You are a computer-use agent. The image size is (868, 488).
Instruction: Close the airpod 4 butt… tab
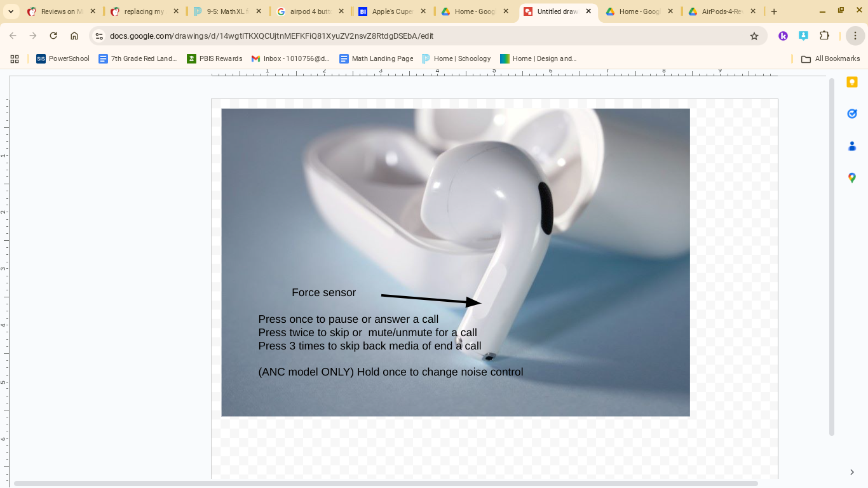tap(341, 11)
